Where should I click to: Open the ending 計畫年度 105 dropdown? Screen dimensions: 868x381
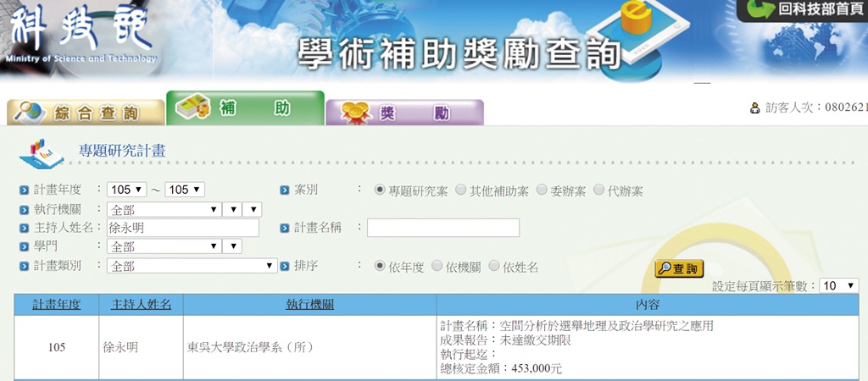click(185, 190)
